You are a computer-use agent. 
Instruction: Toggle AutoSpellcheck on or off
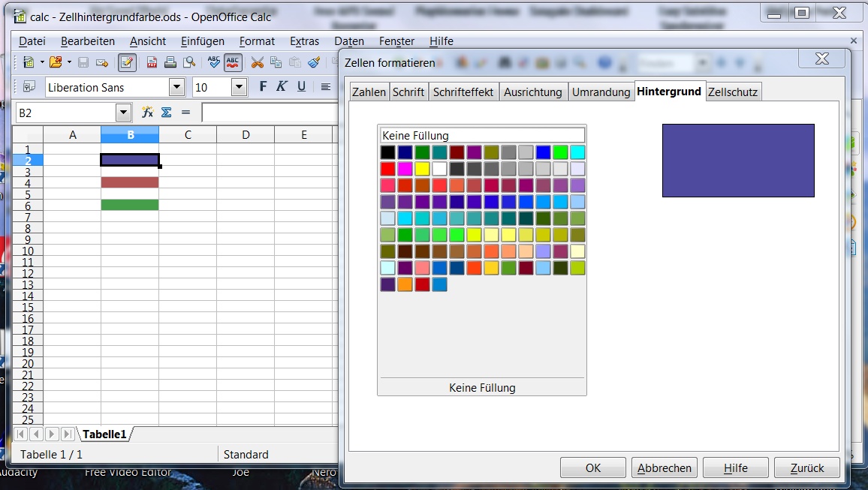pos(231,64)
